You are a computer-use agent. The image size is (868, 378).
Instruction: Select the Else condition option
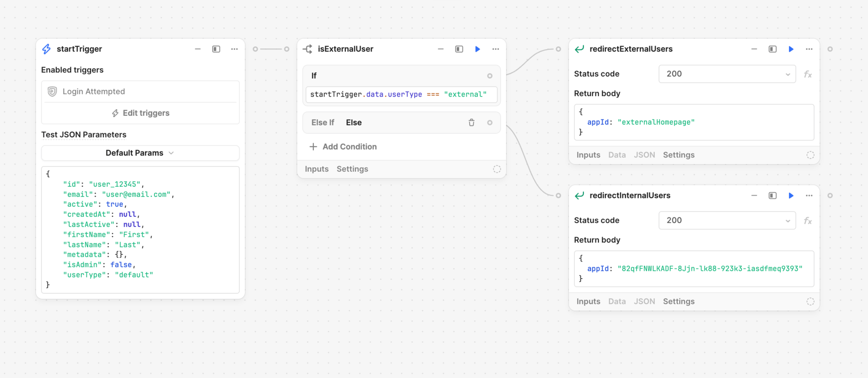pyautogui.click(x=353, y=123)
